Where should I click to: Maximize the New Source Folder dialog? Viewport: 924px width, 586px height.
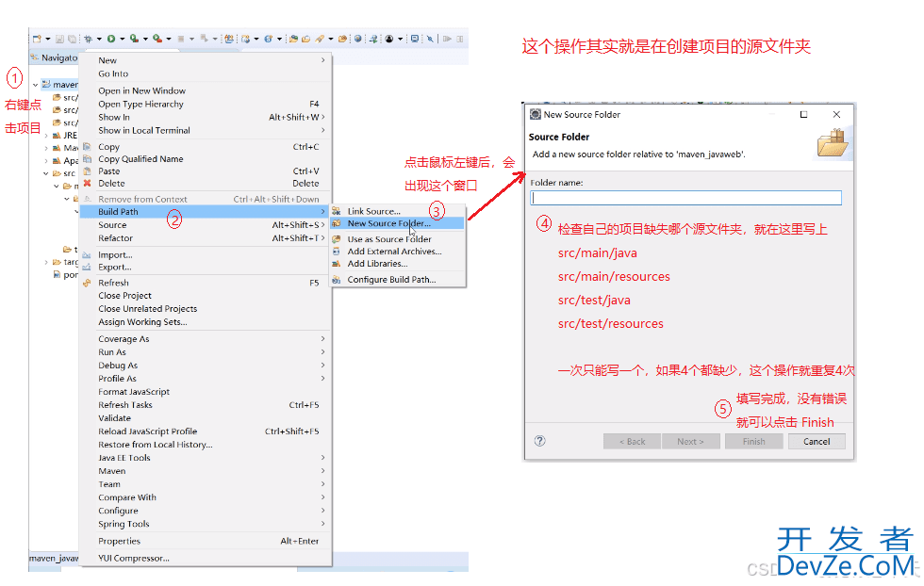coord(803,114)
